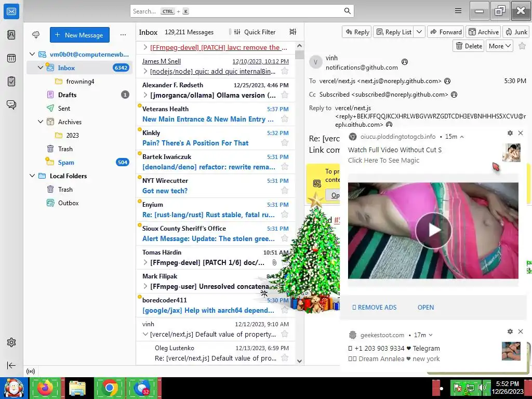This screenshot has height=399, width=532.
Task: Star the Alexander F. Rødseth ollama message
Action: tap(285, 95)
